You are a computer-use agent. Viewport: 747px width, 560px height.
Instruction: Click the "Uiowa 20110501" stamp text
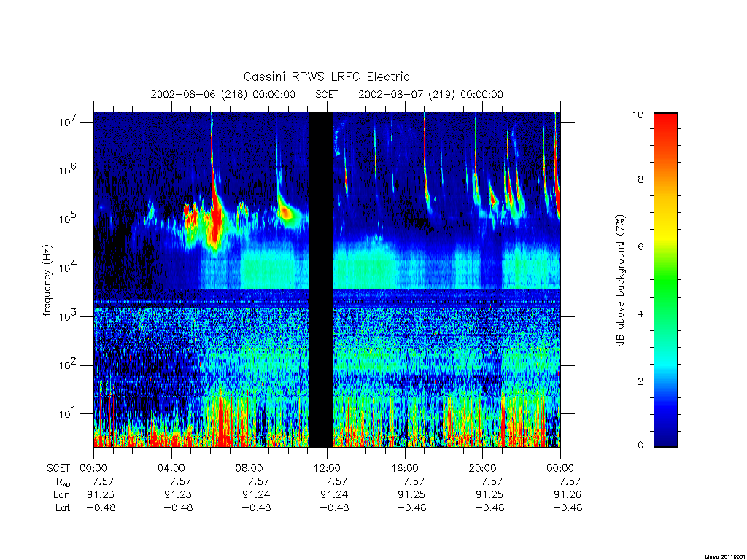click(724, 556)
